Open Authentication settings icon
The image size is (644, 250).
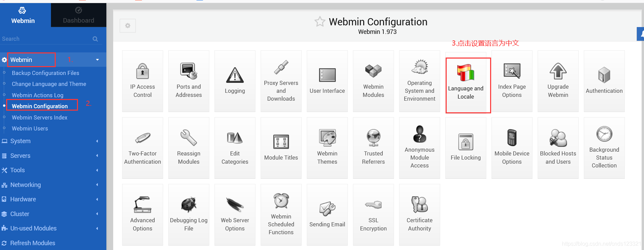coord(604,81)
